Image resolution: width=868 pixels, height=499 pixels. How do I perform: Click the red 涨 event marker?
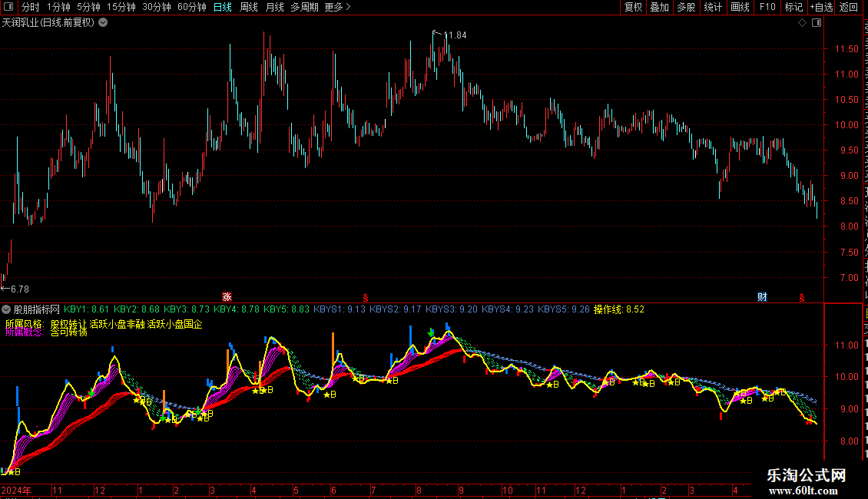(x=227, y=297)
